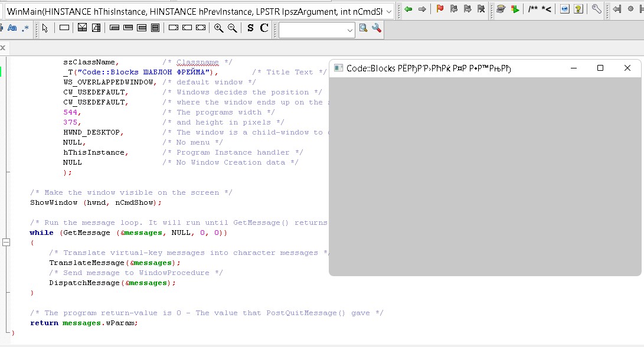Click hThisInstance argument in the code

94,152
